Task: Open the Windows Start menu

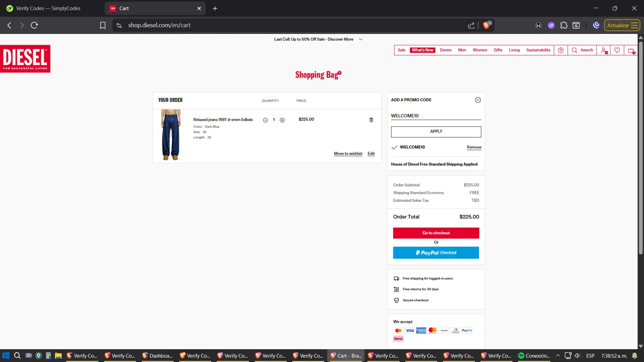Action: coord(6,356)
